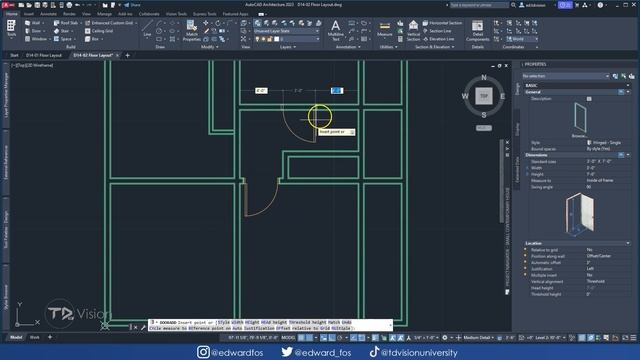This screenshot has height=360, width=640.
Task: Click N direction on ViewCube compass
Action: [484, 78]
